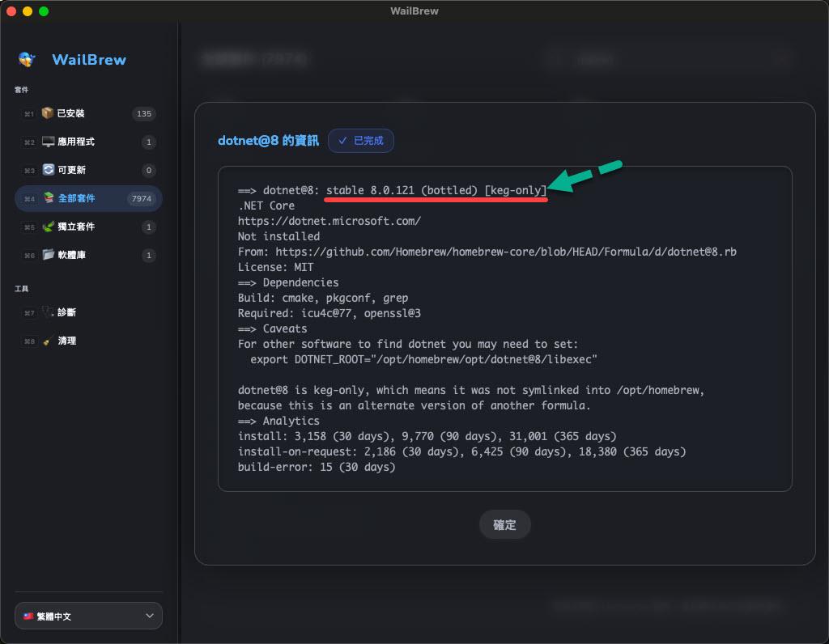Click the export DOTNET_ROOT command line
Screen dimensions: 829x644
click(x=423, y=358)
